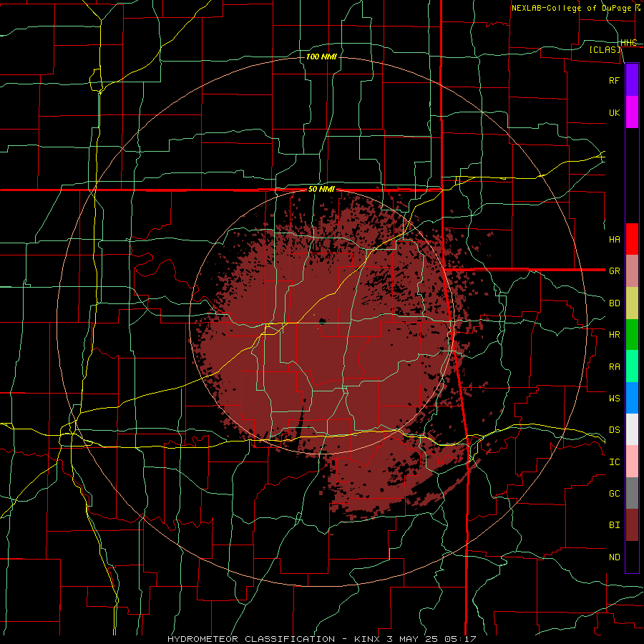Click the NEXLAB-College of DuPage title text
The image size is (644, 644).
pos(572,8)
